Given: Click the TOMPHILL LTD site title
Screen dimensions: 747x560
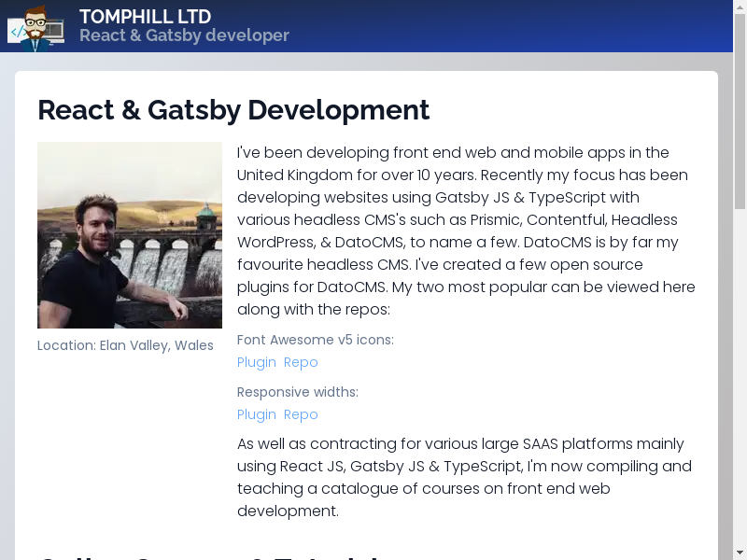Looking at the screenshot, I should 145,17.
